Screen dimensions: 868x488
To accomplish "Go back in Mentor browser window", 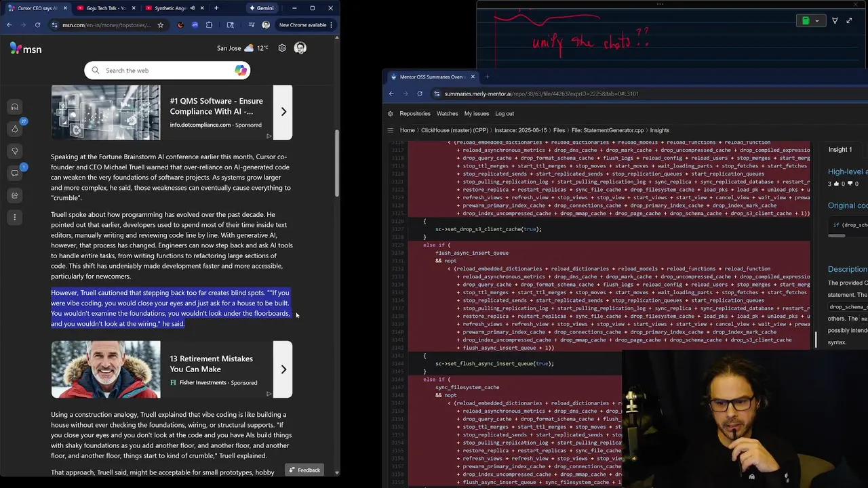I will pos(391,94).
